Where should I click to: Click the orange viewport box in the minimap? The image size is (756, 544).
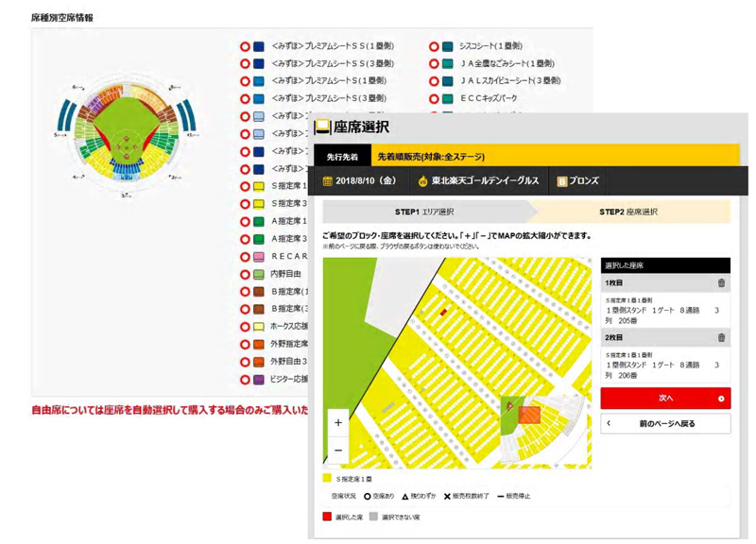529,415
